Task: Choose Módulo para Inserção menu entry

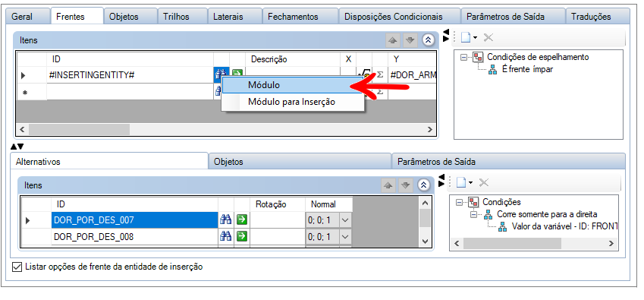Action: [293, 102]
